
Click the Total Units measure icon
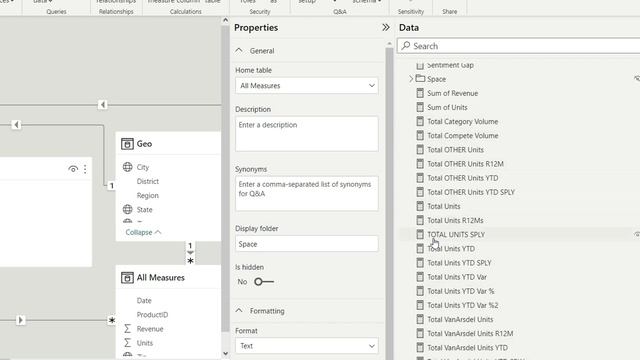pos(420,206)
